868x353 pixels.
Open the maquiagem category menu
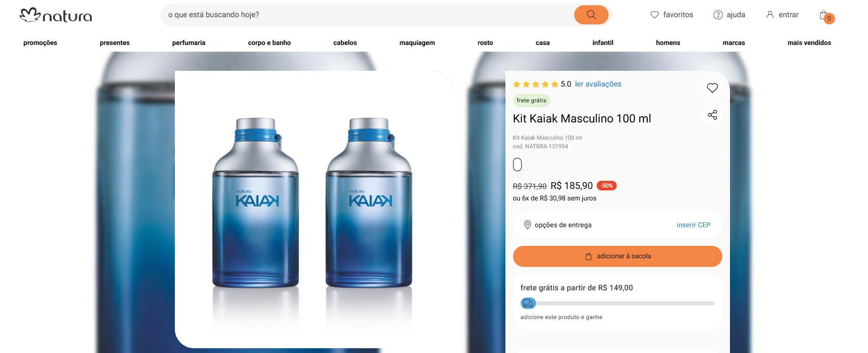pos(417,43)
